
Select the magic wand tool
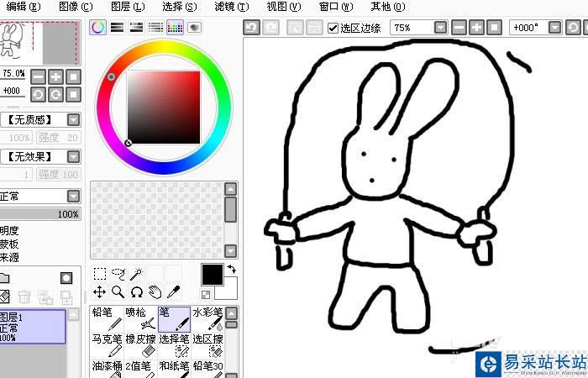click(x=136, y=274)
